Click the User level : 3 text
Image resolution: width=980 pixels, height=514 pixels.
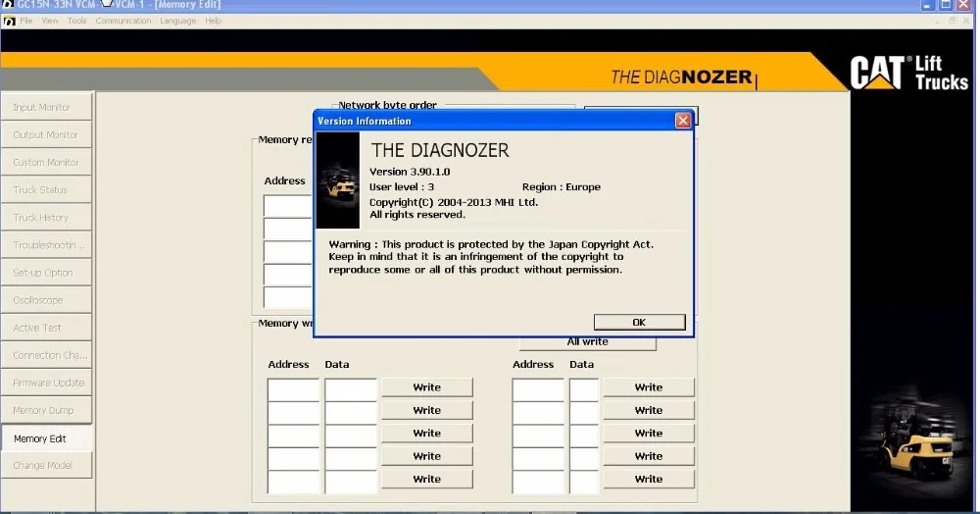[401, 187]
